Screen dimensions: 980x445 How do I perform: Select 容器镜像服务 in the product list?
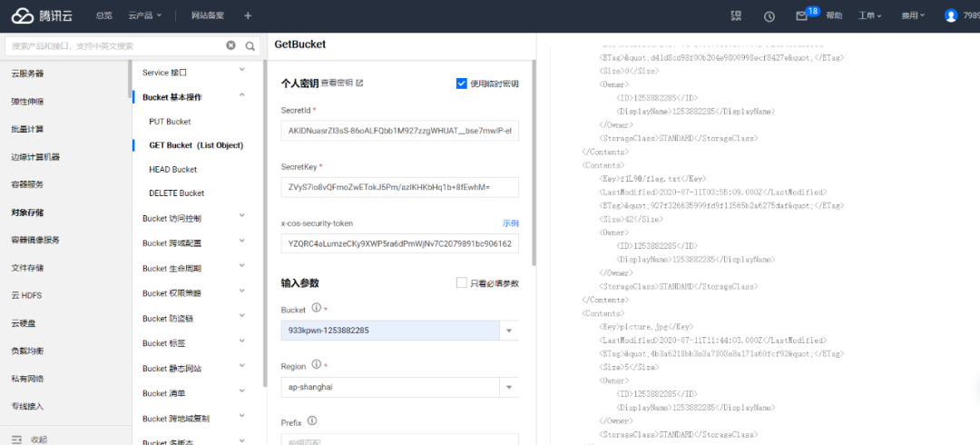point(35,240)
